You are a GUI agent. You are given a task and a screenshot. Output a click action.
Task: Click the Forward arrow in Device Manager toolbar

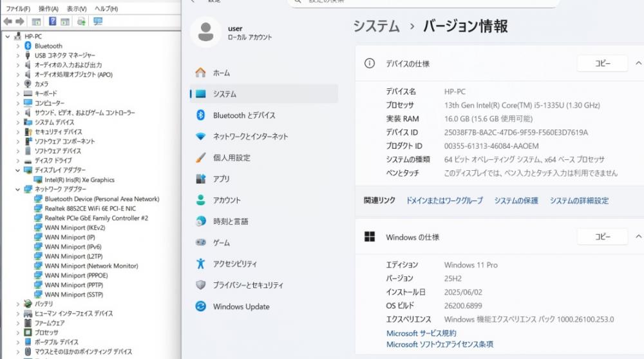[20, 21]
